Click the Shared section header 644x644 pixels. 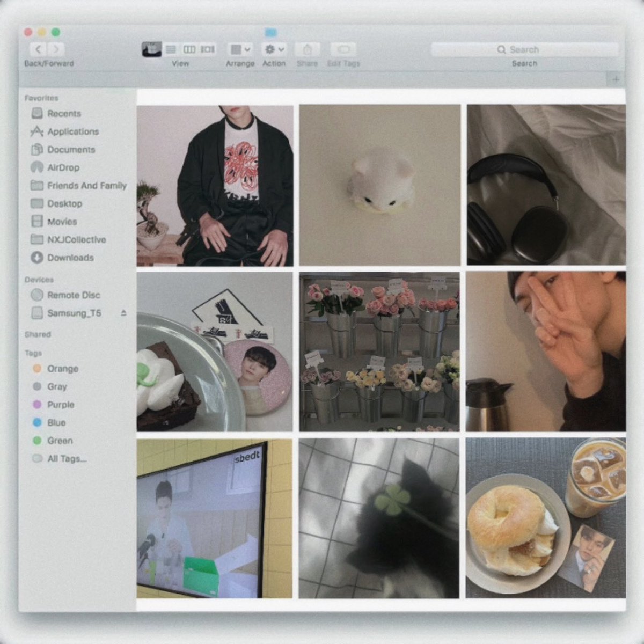click(x=38, y=334)
